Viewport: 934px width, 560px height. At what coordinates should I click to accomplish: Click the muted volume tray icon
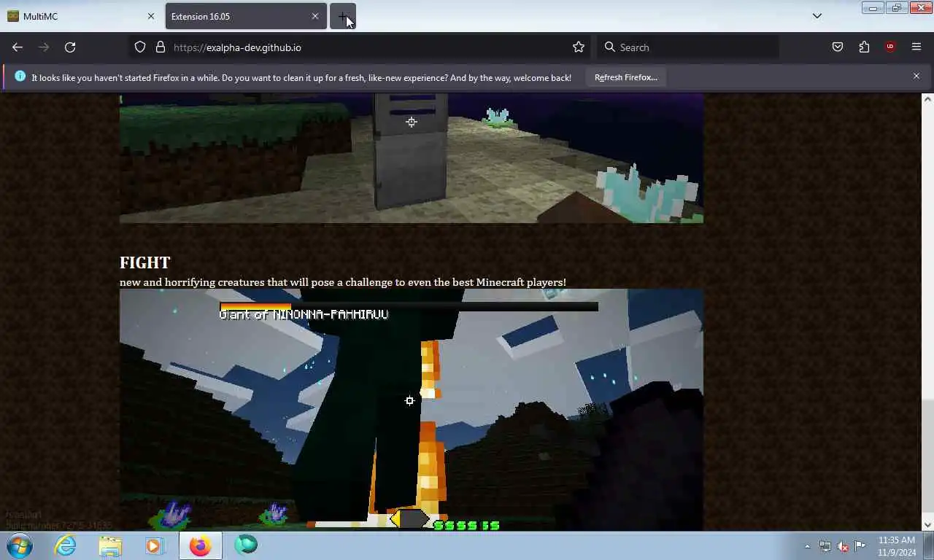pyautogui.click(x=843, y=546)
